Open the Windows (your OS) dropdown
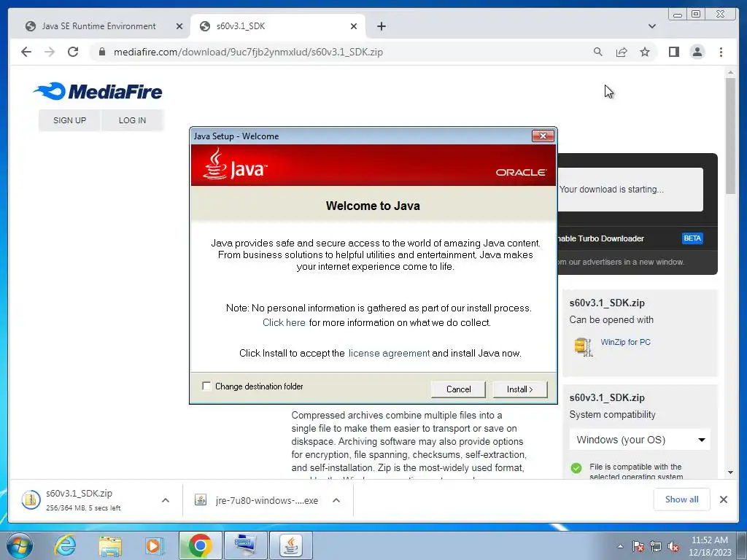Viewport: 747px width, 560px height. [x=640, y=440]
